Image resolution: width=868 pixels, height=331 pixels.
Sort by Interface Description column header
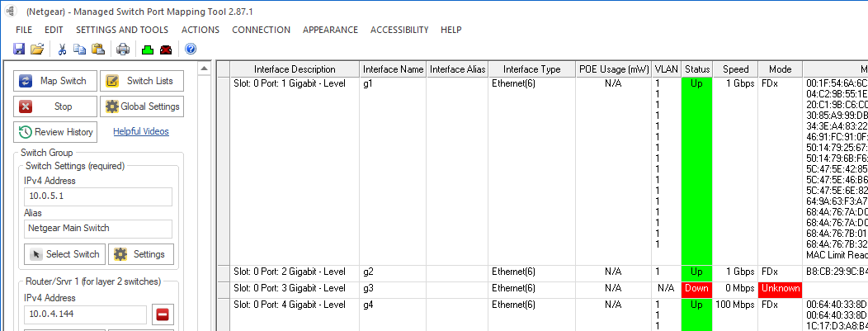[x=295, y=69]
